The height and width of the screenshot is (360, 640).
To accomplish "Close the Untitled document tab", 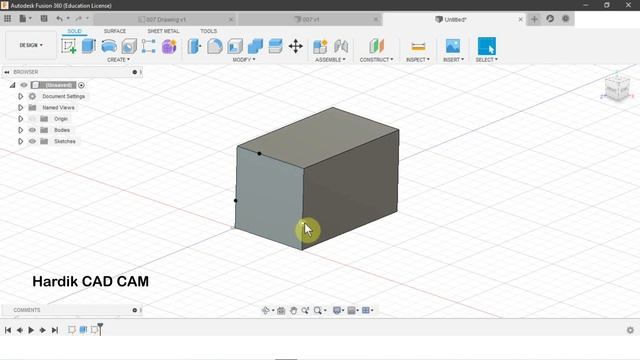I will [520, 19].
